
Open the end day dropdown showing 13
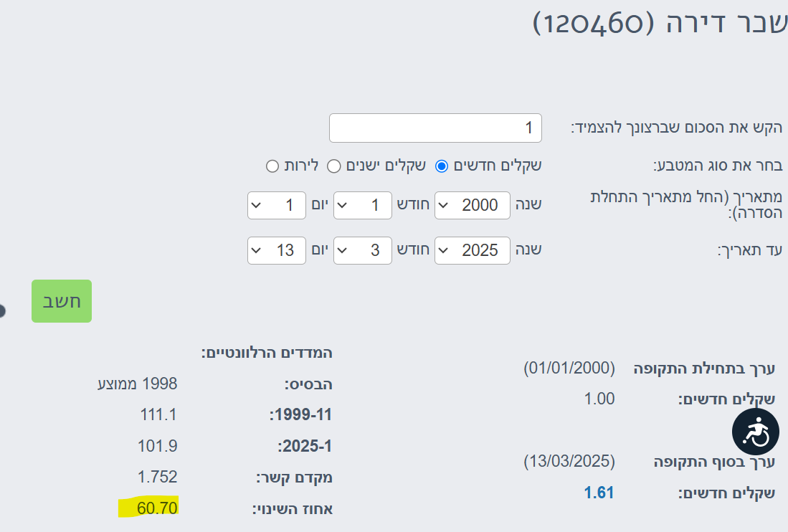click(x=277, y=250)
